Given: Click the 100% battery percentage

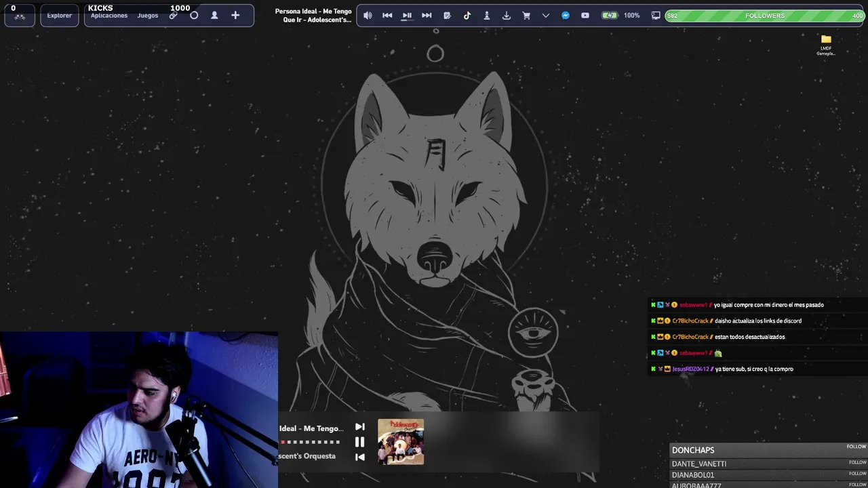Looking at the screenshot, I should click(x=632, y=16).
